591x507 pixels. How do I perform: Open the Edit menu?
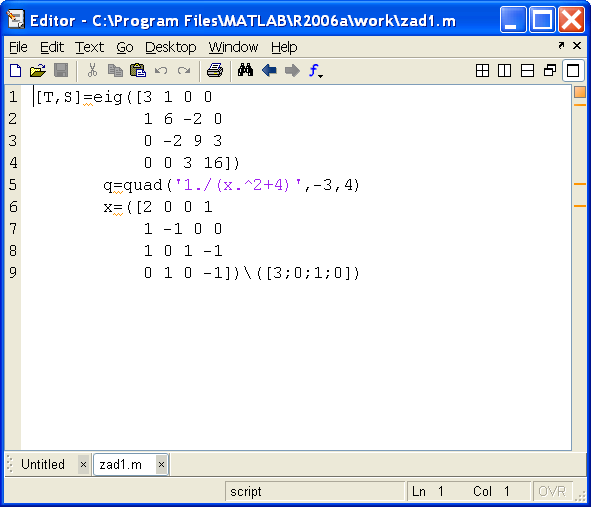[x=52, y=47]
